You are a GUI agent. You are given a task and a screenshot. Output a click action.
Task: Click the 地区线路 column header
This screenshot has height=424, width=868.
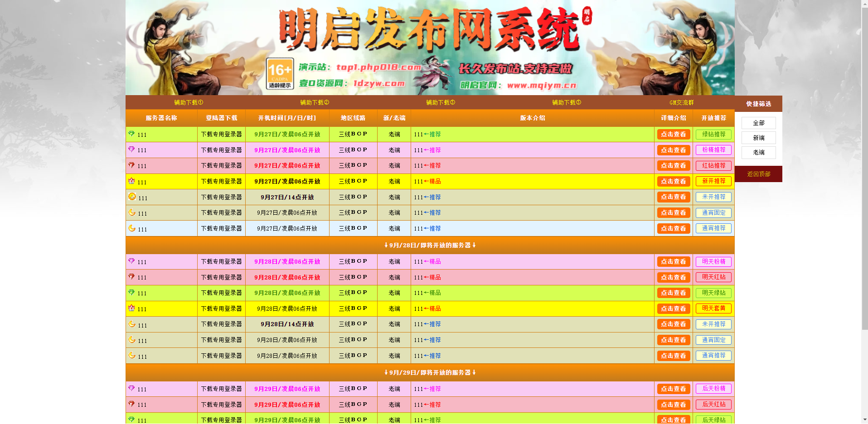[x=353, y=118]
